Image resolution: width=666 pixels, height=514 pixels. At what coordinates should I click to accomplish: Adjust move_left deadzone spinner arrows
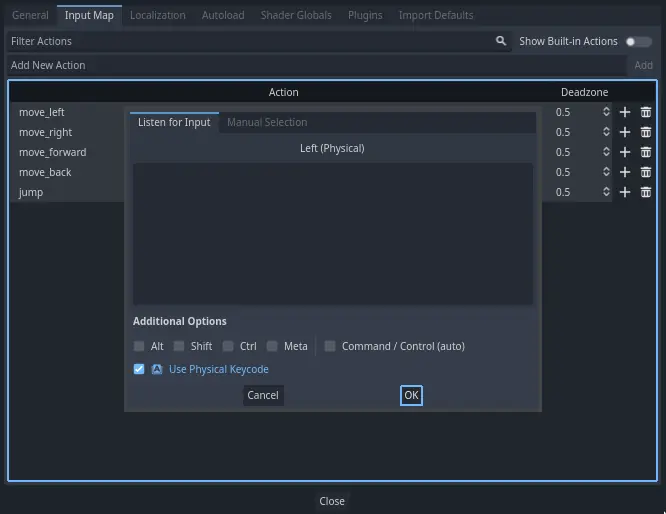click(x=606, y=112)
